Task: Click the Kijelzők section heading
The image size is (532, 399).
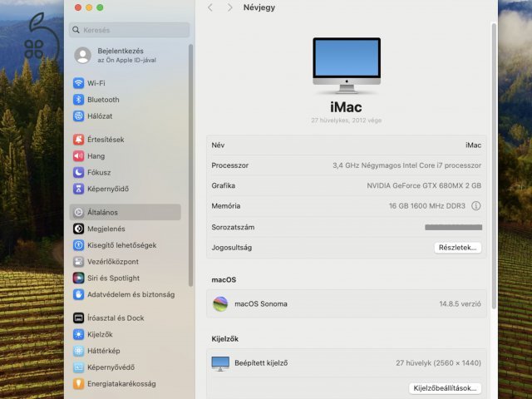Action: (225, 339)
